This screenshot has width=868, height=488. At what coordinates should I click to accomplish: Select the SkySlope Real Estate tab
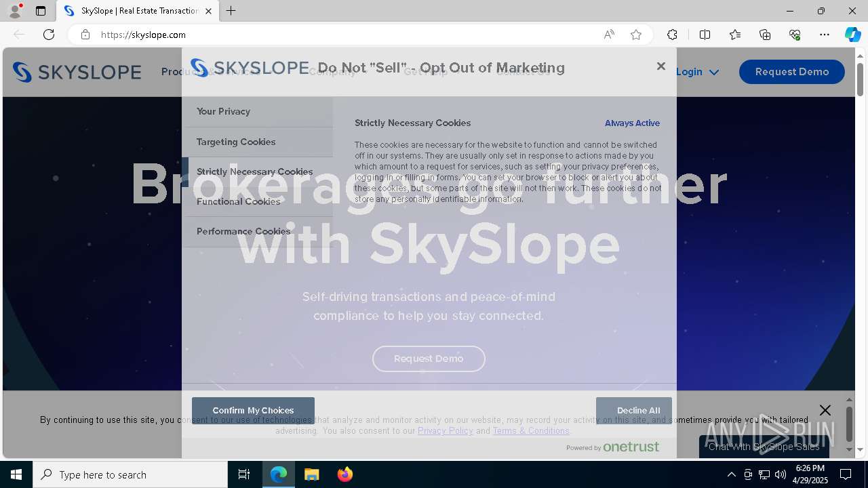point(138,11)
